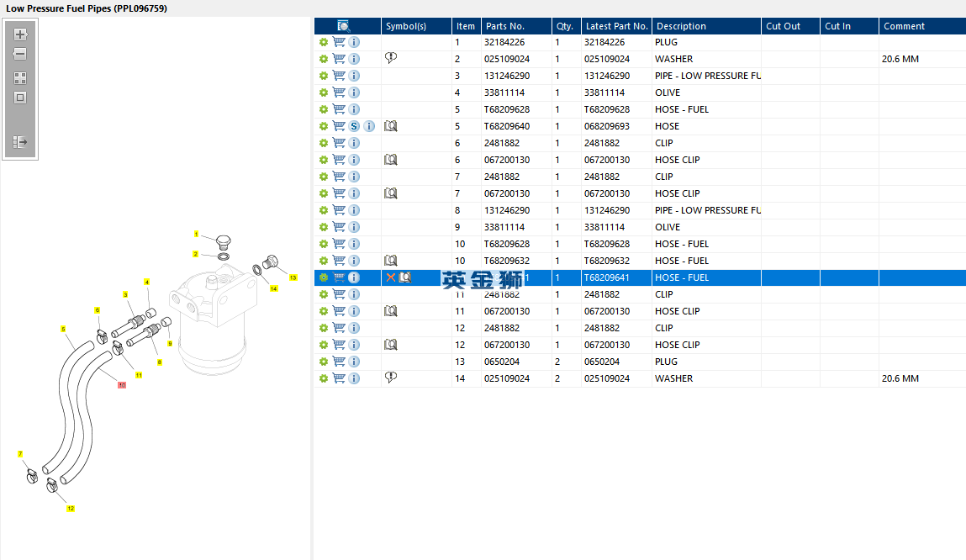
Task: Click part number T68209632
Action: coord(507,261)
